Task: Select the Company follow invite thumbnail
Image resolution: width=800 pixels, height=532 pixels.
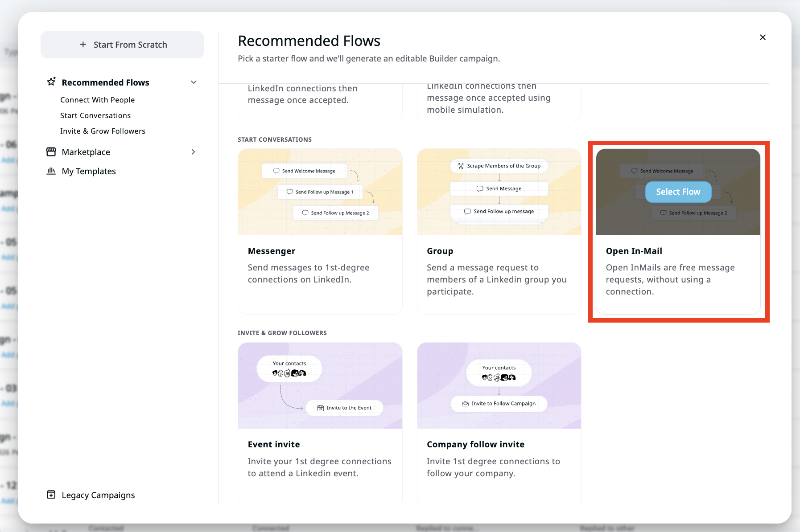Action: pyautogui.click(x=499, y=385)
